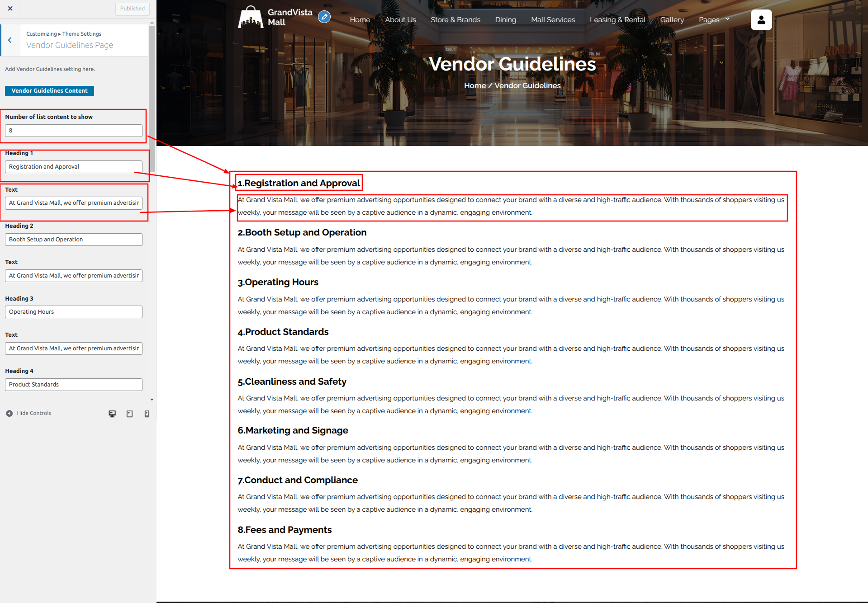Screen dimensions: 868x603
Task: Click the GrandVista Mall logo icon
Action: [250, 17]
